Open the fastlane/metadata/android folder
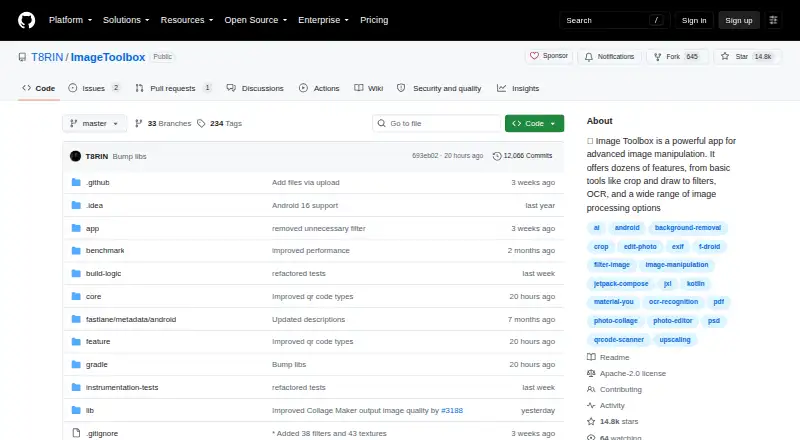This screenshot has height=440, width=800. pos(131,320)
